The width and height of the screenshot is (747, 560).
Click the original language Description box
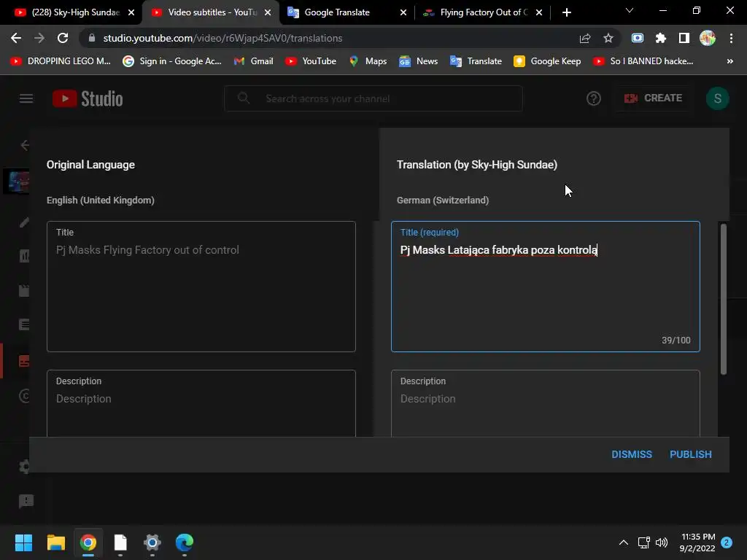(x=201, y=403)
